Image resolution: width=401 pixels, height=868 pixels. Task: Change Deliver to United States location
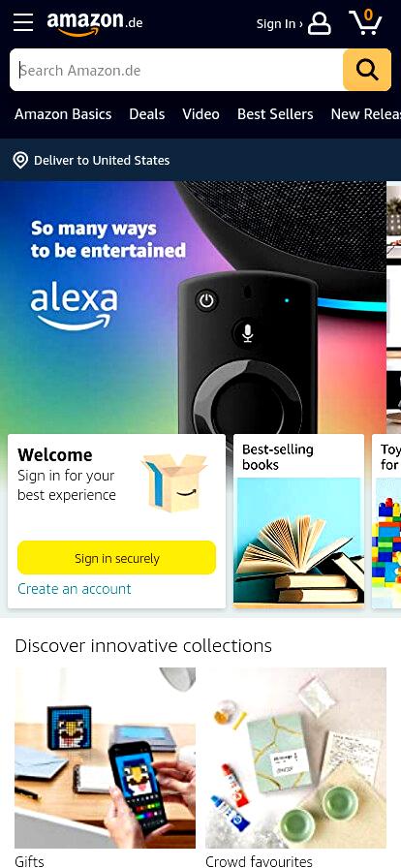coord(102,161)
